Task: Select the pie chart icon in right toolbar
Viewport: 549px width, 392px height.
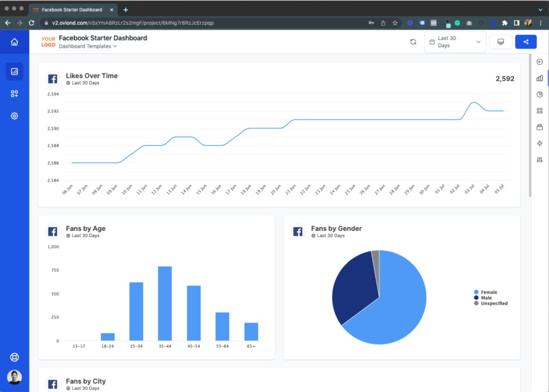Action: 539,94
